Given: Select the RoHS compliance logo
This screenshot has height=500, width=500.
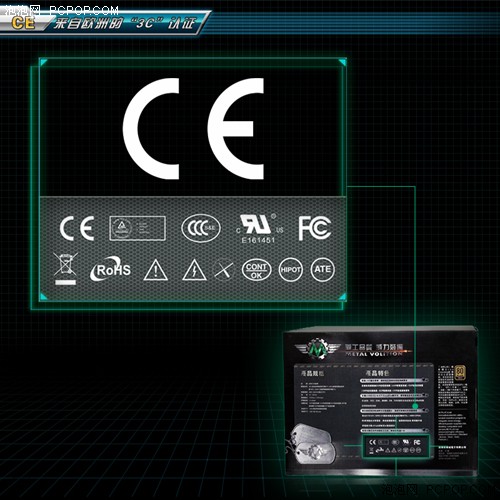Looking at the screenshot, I should tap(111, 269).
